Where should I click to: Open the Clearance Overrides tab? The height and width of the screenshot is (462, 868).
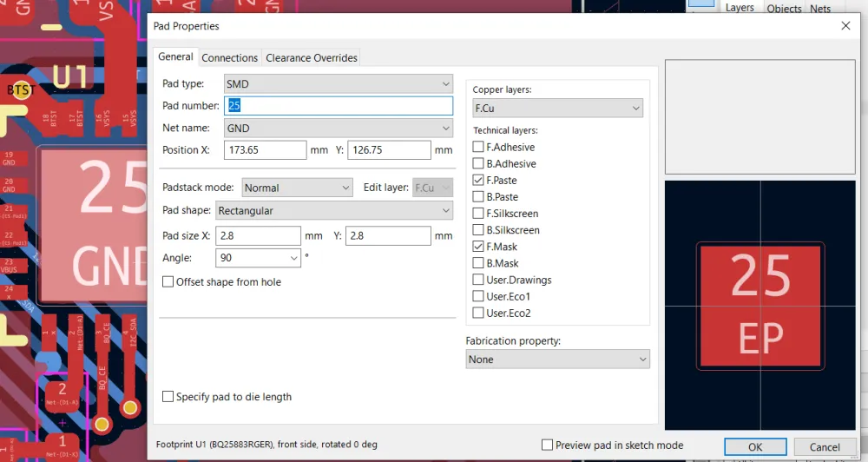click(311, 58)
